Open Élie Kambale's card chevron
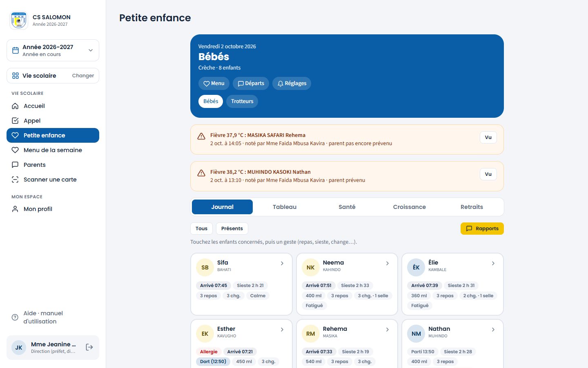This screenshot has height=368, width=588. pos(493,263)
